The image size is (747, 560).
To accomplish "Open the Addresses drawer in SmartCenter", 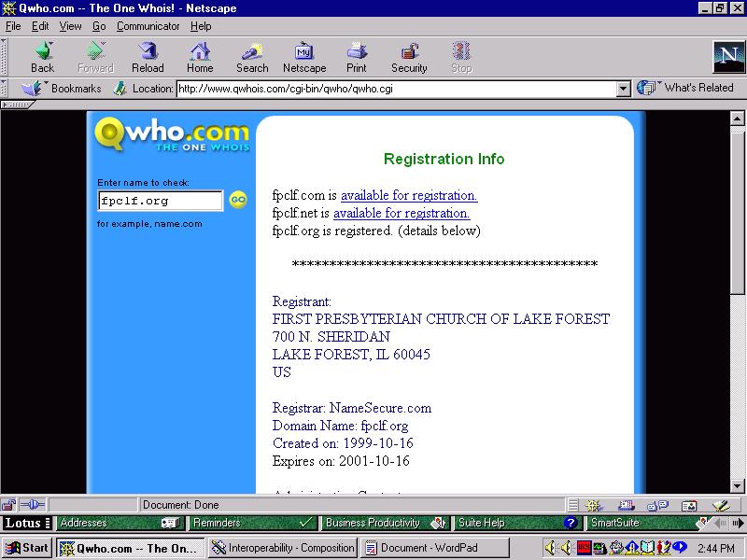I will pos(120,523).
